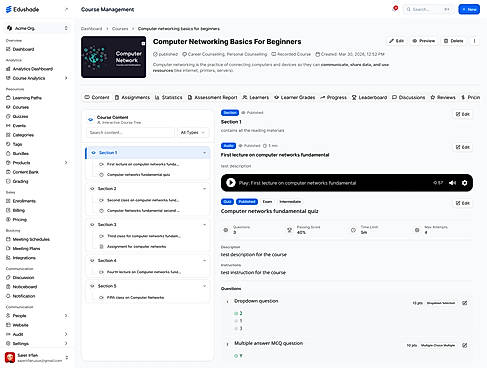Open Notification in sidebar
This screenshot has height=368, width=487.
(24, 296)
